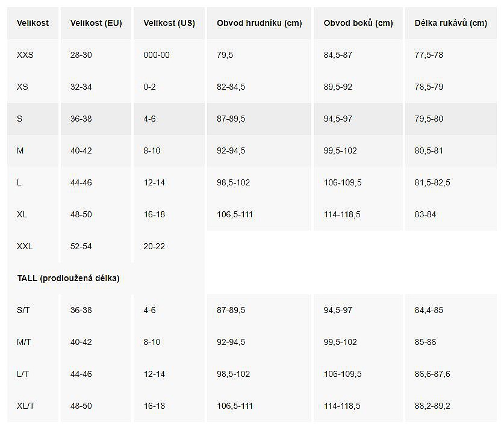Click the "Velikost (US)" column header
The height and width of the screenshot is (428, 504).
coord(169,23)
